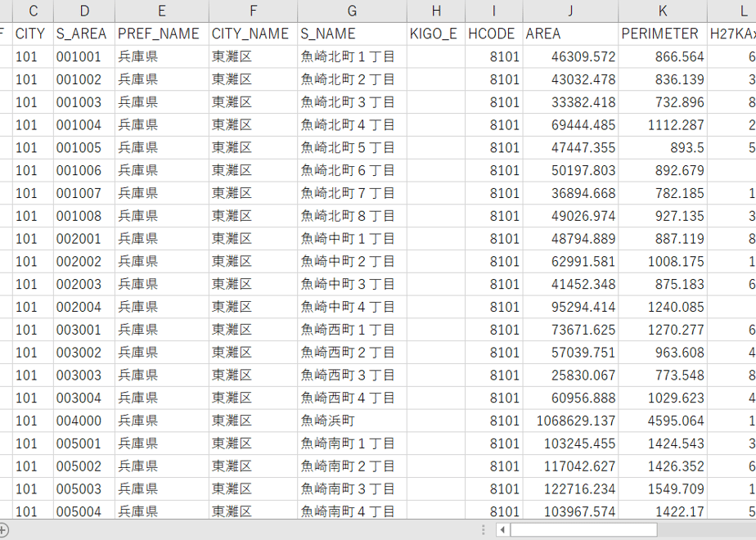Select the S_AREA header cell

tap(84, 34)
